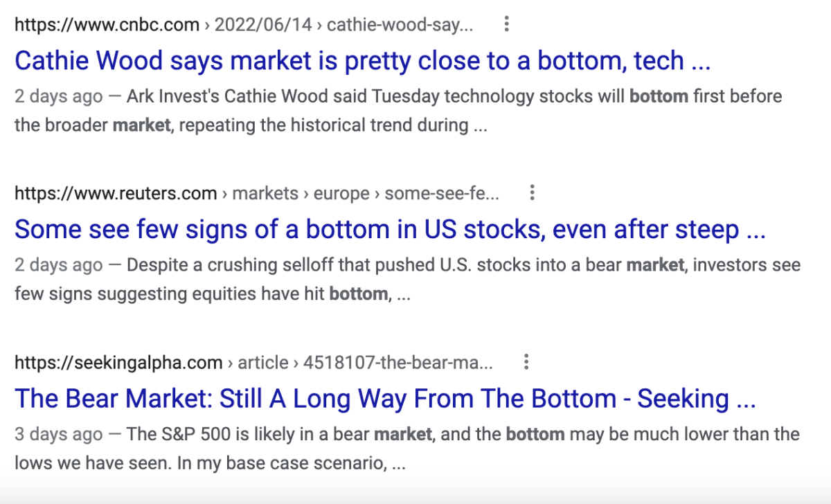Click the "4518107-the-bear-ma..." breadcrumb segment

coord(397,362)
